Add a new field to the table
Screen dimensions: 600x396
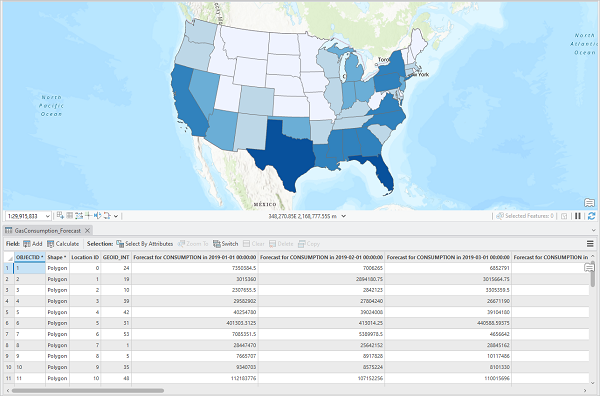tap(33, 244)
